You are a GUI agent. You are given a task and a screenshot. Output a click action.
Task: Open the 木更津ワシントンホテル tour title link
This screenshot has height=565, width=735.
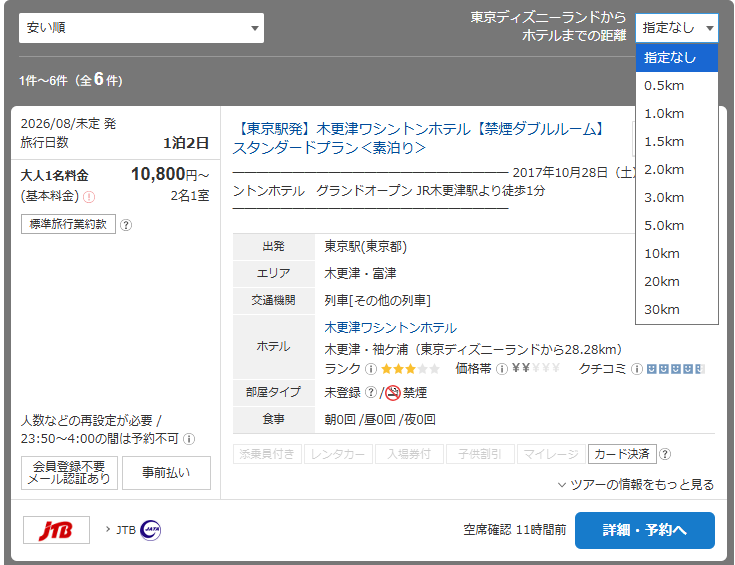click(x=421, y=138)
